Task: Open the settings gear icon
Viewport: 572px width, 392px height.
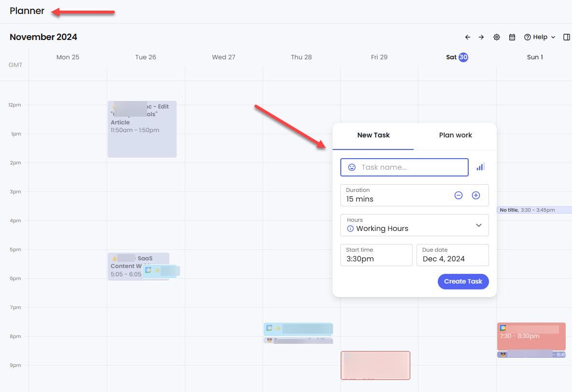Action: pyautogui.click(x=497, y=37)
